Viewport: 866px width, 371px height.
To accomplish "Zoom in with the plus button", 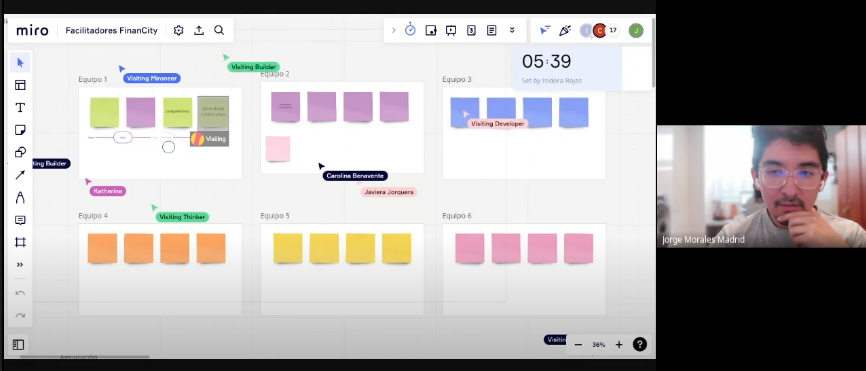I will tap(619, 344).
